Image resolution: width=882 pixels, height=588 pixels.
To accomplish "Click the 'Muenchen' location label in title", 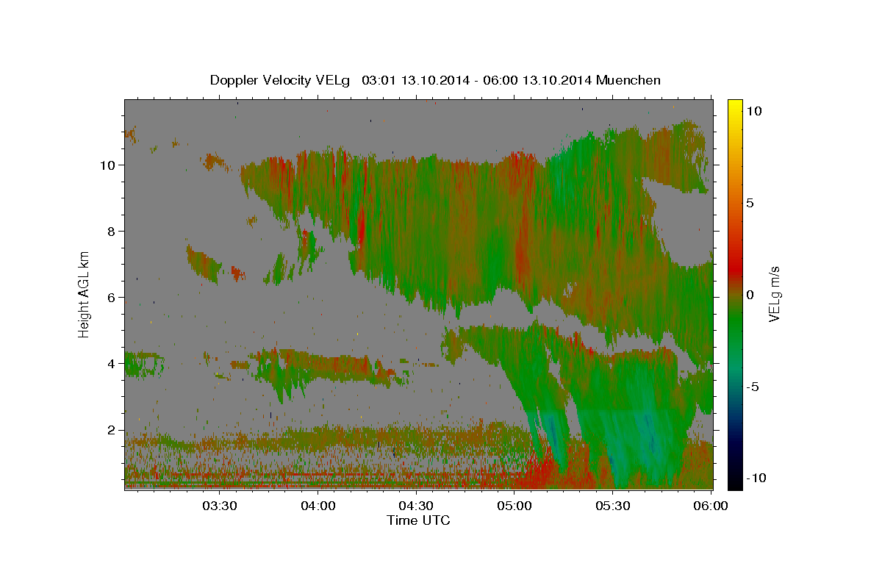I will [629, 80].
